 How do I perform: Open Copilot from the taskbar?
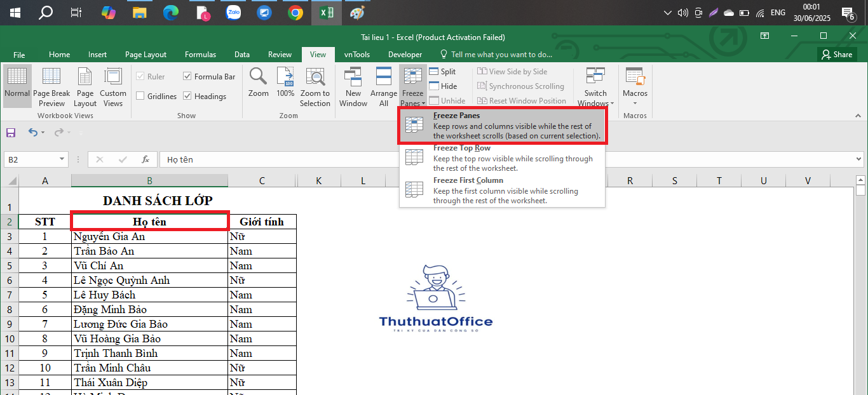pos(109,12)
